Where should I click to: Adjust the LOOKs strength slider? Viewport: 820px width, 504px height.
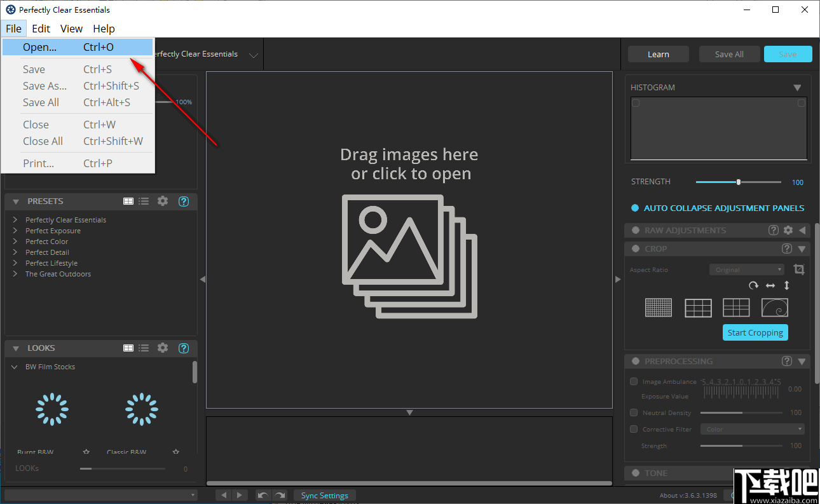123,468
